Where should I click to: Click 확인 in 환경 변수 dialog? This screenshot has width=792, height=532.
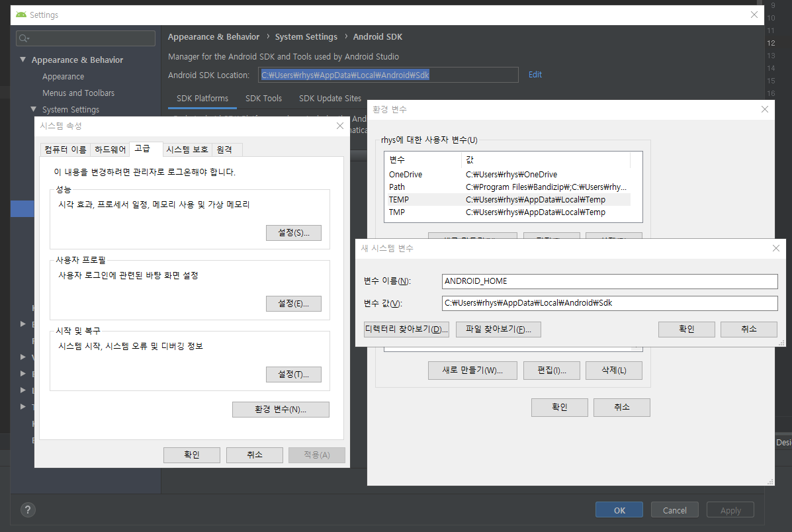559,407
